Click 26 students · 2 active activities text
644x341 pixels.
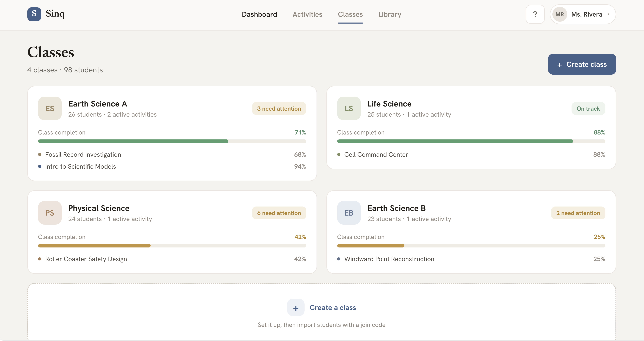(112, 114)
